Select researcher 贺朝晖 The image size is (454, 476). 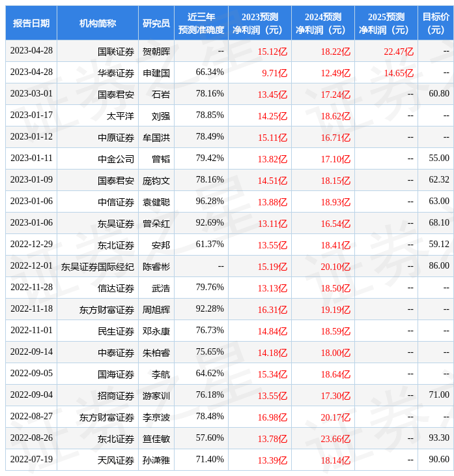pyautogui.click(x=156, y=52)
